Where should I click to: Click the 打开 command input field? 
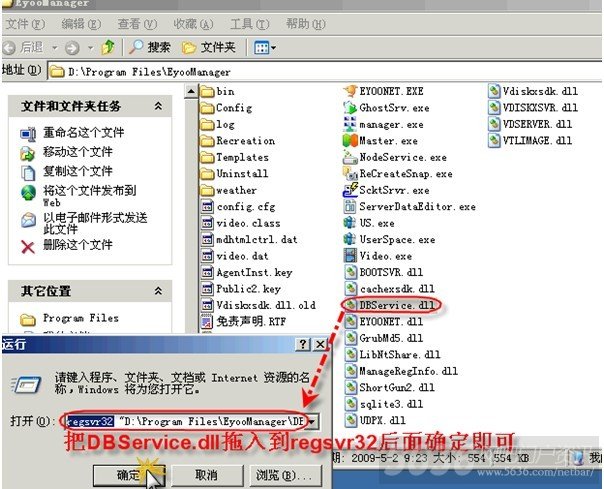(185, 422)
